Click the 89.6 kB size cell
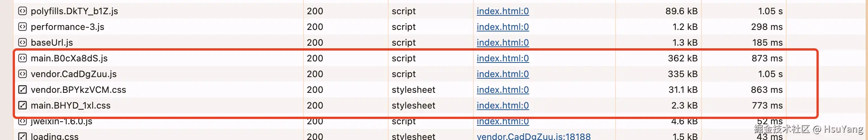This screenshot has width=868, height=140. coord(682,11)
